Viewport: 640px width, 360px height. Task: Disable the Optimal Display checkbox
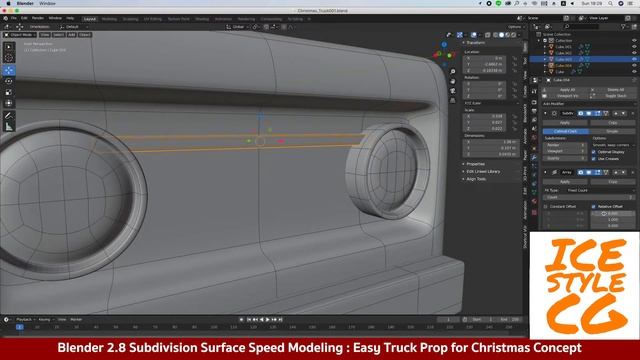594,152
